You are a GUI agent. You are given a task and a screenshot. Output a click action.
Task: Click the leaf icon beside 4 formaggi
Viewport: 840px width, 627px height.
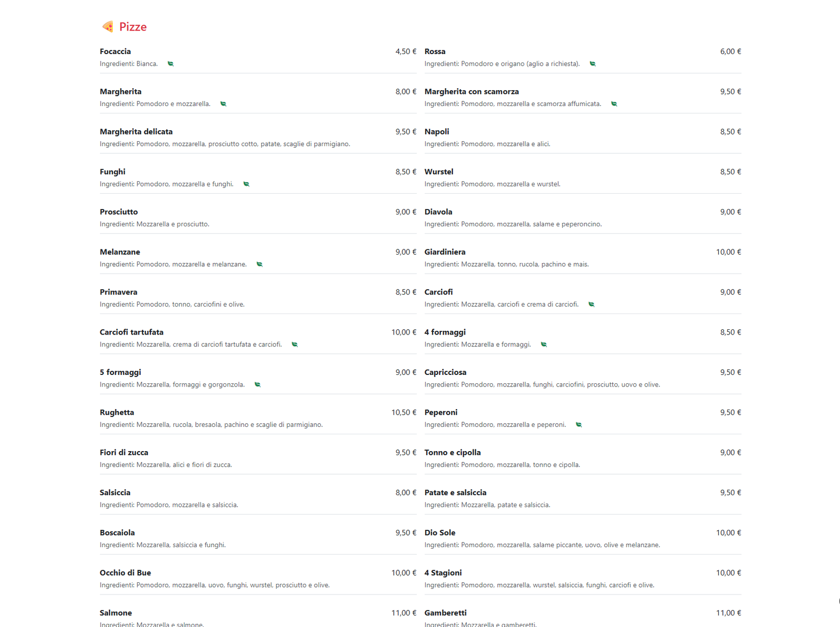click(543, 344)
